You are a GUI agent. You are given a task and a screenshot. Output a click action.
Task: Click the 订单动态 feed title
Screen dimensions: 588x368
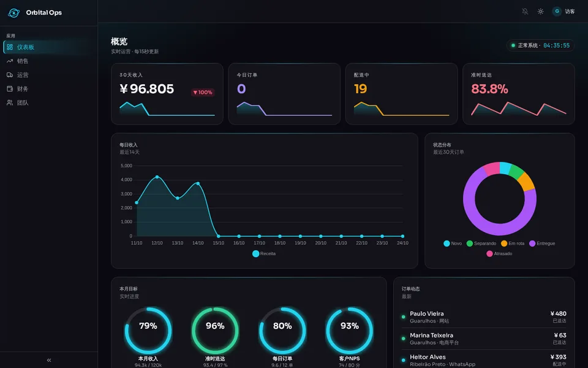click(x=410, y=289)
